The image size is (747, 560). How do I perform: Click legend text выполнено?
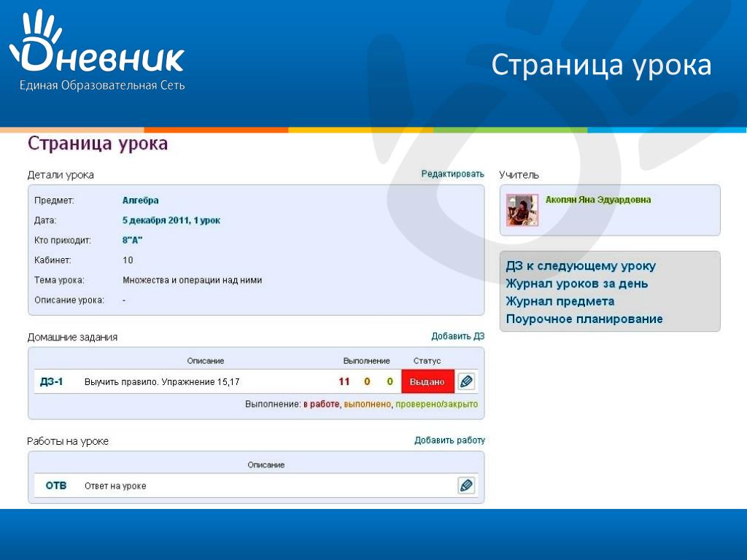[368, 404]
